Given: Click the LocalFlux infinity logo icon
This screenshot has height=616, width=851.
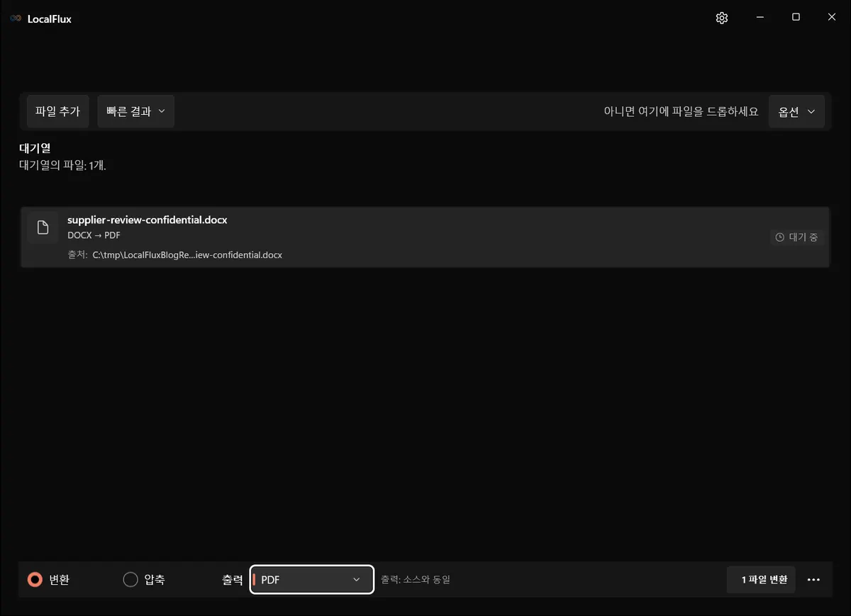Looking at the screenshot, I should (x=16, y=19).
